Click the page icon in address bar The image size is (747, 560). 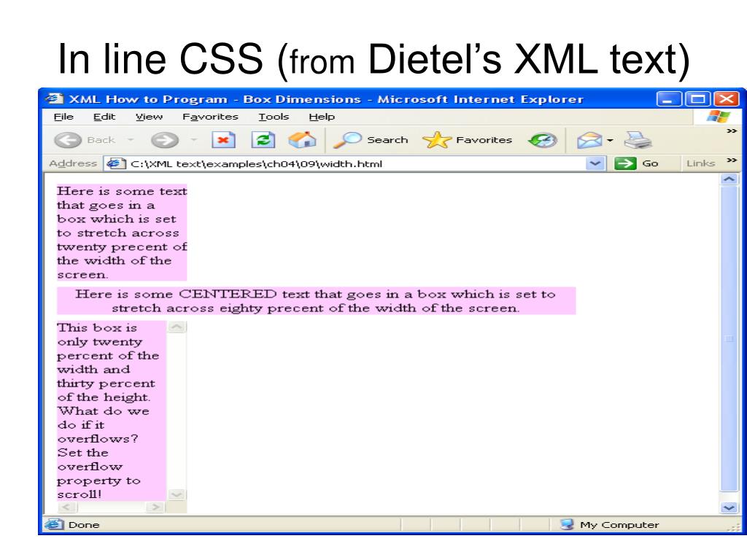point(116,163)
